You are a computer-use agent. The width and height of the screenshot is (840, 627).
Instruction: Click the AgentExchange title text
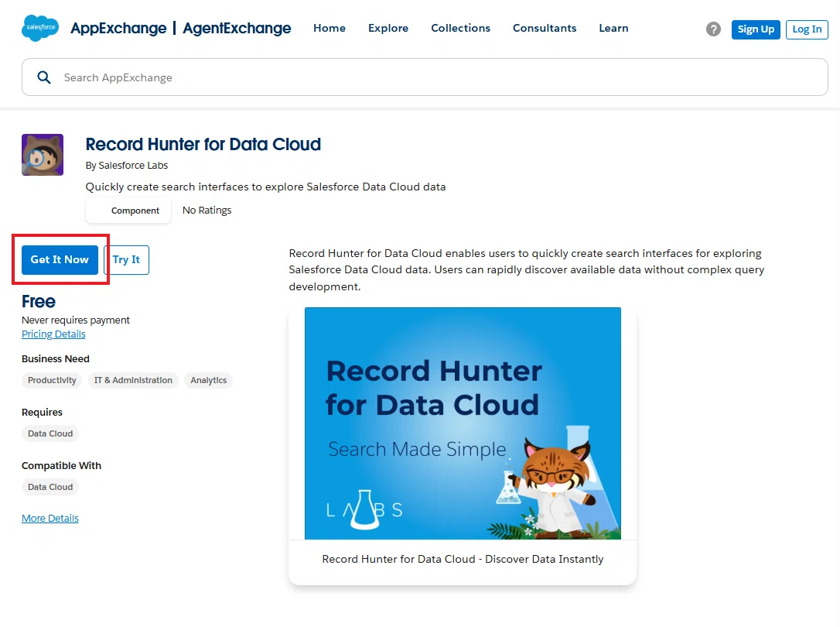click(237, 28)
